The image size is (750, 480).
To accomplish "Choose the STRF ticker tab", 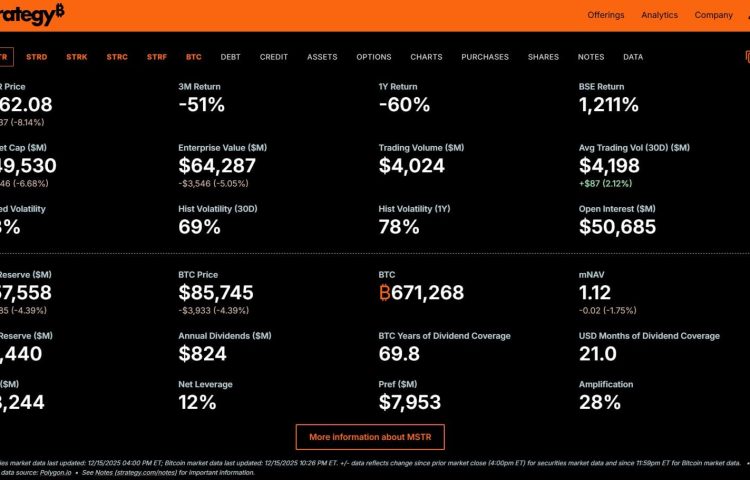I will coord(157,57).
